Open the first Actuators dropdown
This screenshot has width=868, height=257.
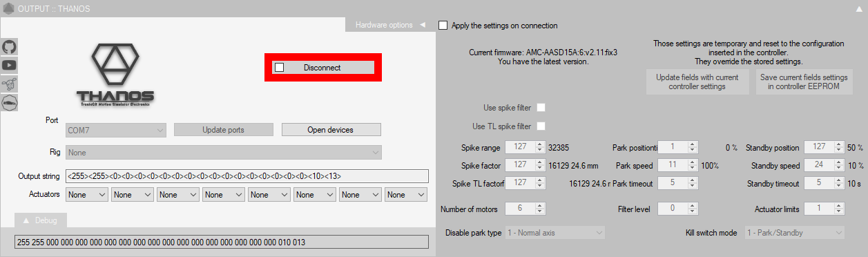click(x=87, y=195)
